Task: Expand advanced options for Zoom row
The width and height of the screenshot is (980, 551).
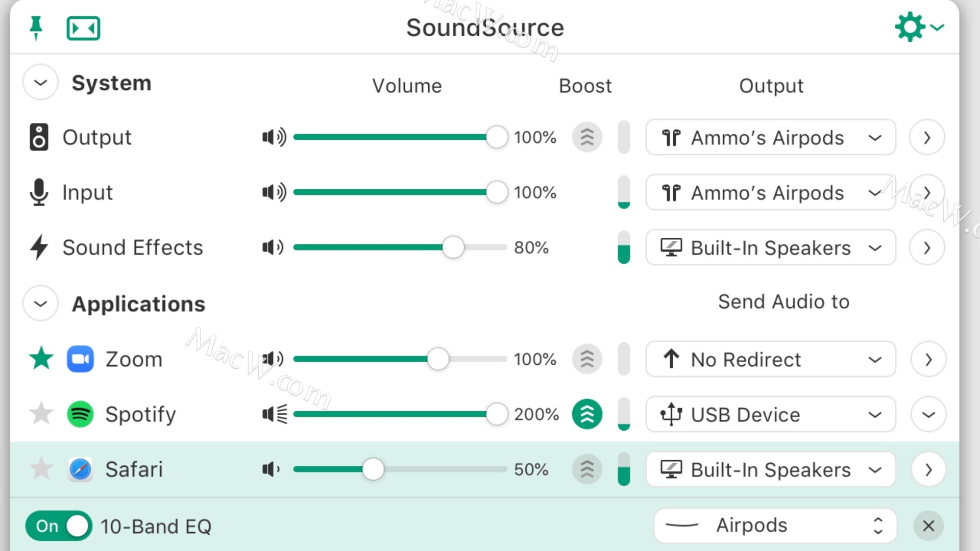Action: [928, 359]
